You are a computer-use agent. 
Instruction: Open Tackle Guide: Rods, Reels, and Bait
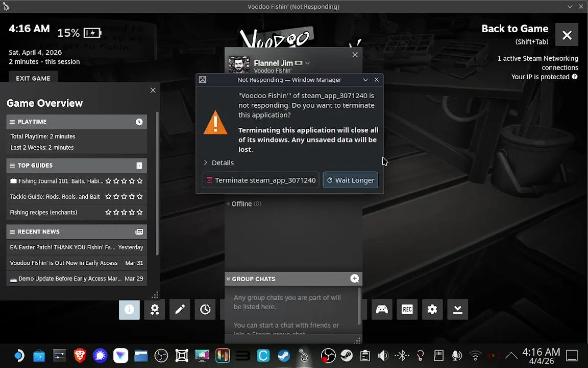click(x=77, y=196)
